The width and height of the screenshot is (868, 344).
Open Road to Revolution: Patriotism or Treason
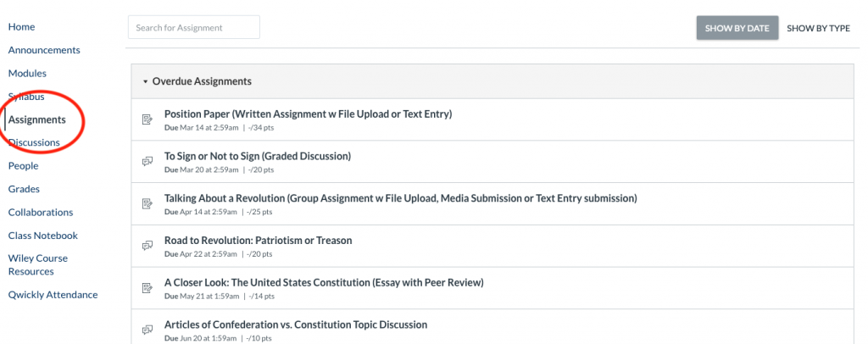[258, 240]
